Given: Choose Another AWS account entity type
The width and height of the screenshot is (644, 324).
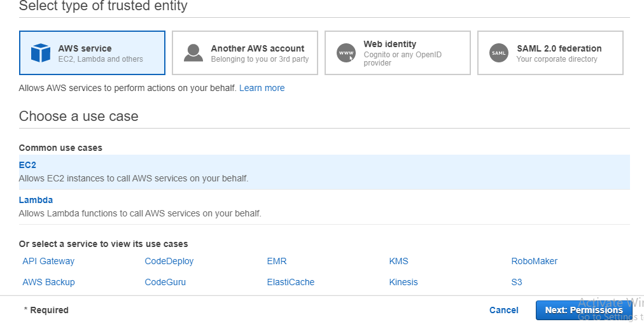Looking at the screenshot, I should pos(245,53).
